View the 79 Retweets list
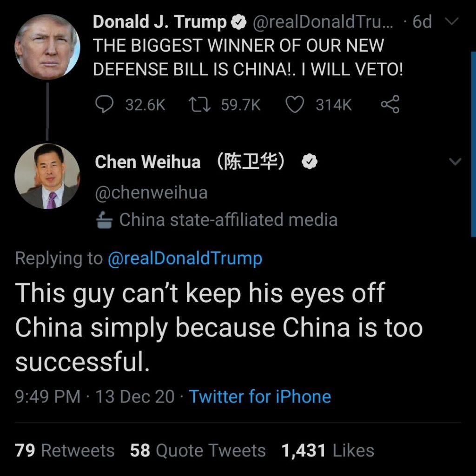Image resolution: width=476 pixels, height=476 pixels. [x=66, y=450]
